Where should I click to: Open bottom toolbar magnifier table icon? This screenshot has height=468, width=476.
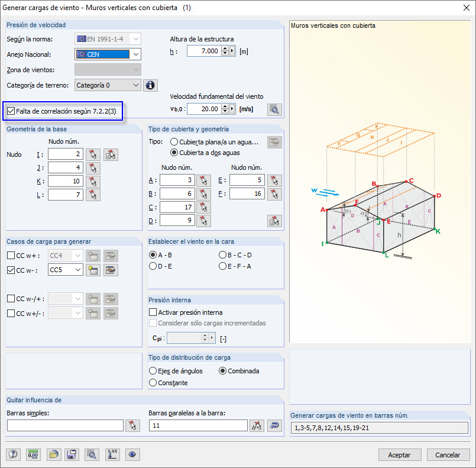(92, 454)
